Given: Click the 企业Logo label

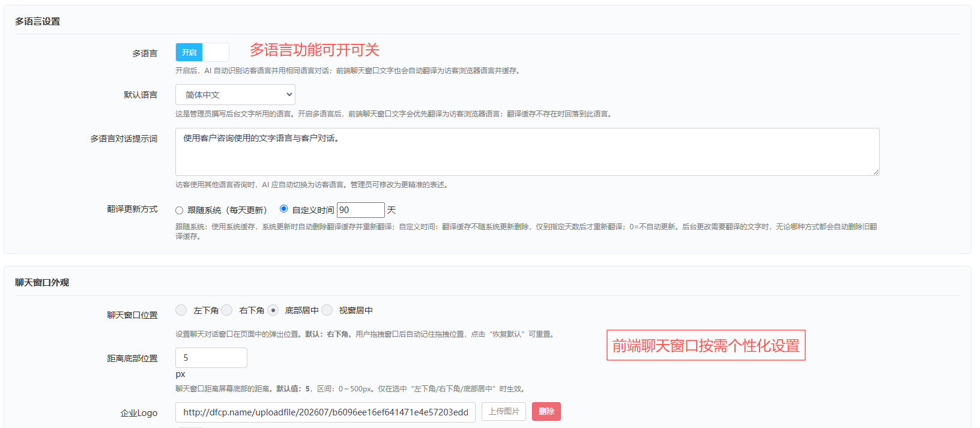Looking at the screenshot, I should coord(139,413).
